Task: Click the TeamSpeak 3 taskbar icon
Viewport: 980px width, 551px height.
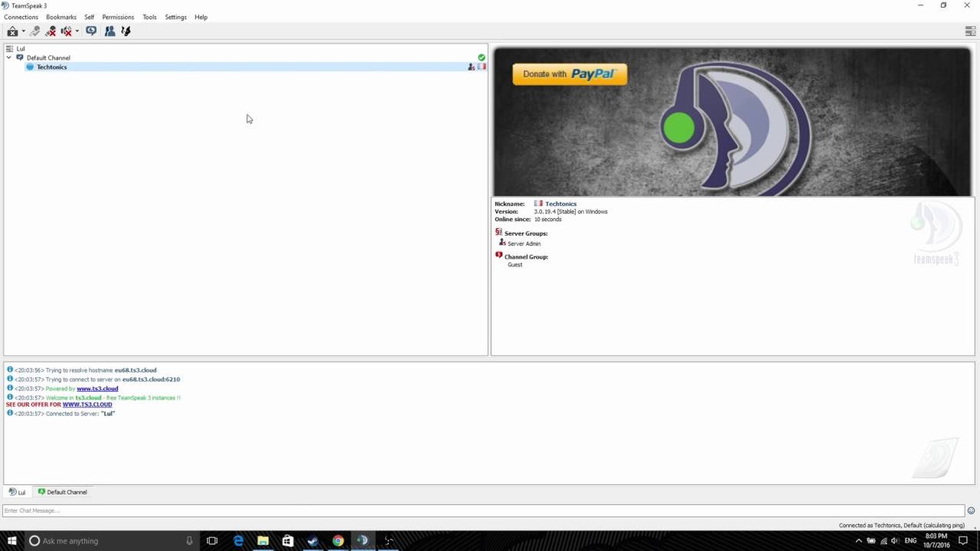Action: [x=362, y=540]
